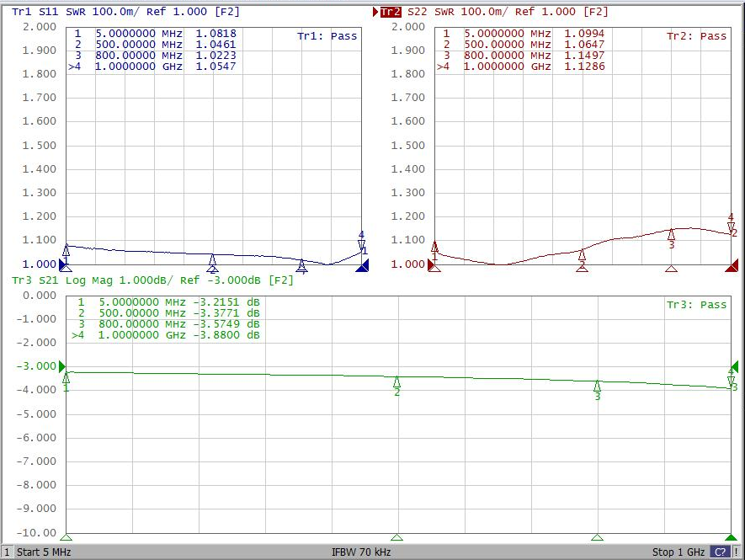Click the exclamation status icon
The image size is (745, 560).
pyautogui.click(x=737, y=552)
